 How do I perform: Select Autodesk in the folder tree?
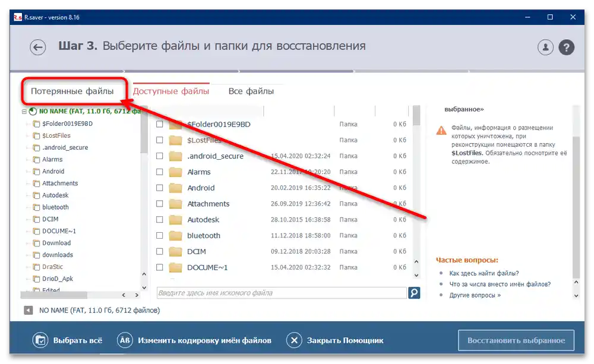pyautogui.click(x=55, y=195)
